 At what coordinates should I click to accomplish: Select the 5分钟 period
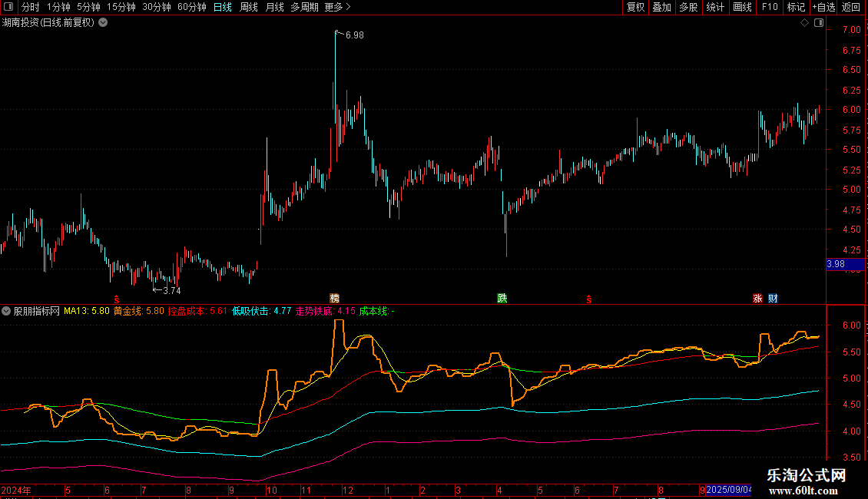tap(88, 7)
